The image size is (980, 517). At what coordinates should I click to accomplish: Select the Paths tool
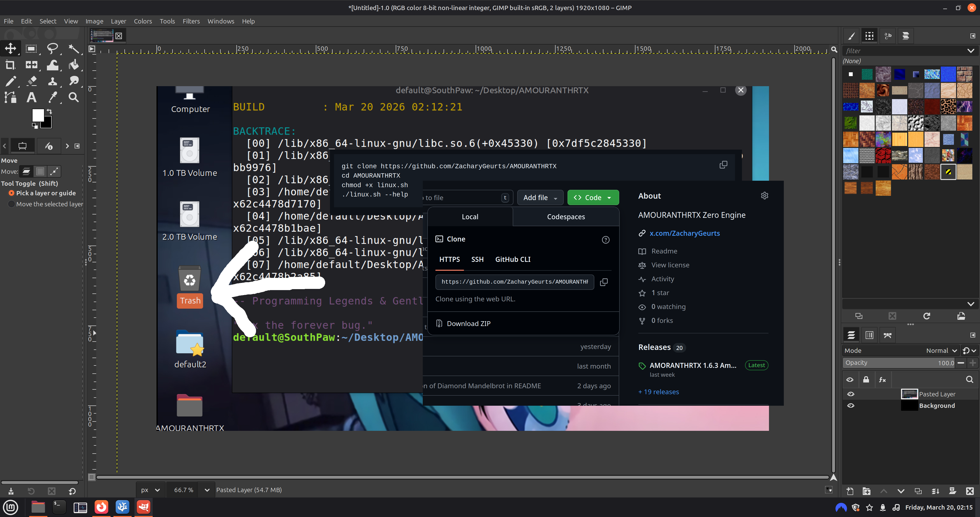pos(10,97)
